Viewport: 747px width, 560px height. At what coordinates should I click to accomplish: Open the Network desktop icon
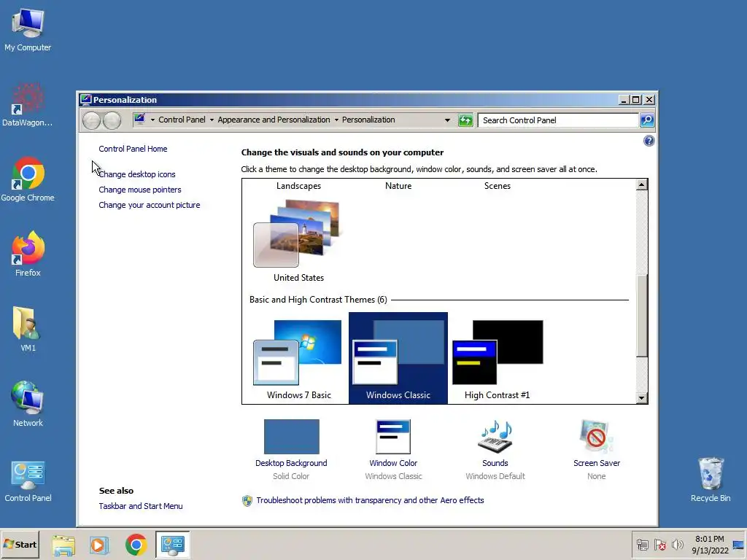click(x=28, y=404)
